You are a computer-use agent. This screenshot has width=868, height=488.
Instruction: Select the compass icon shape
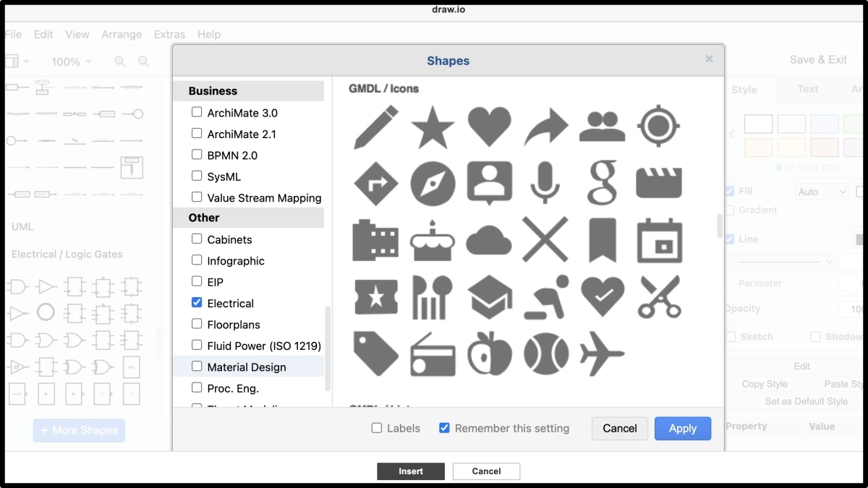pyautogui.click(x=433, y=184)
